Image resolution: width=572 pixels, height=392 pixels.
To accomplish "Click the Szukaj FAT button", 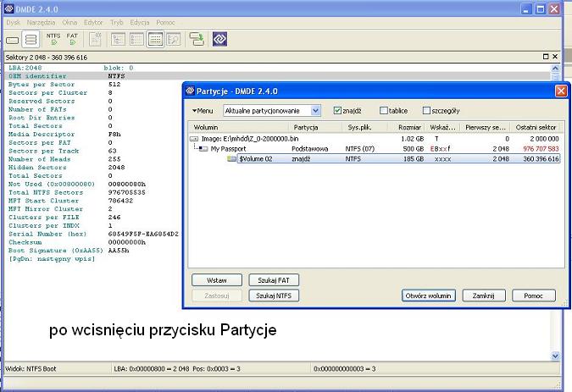I will coord(274,280).
